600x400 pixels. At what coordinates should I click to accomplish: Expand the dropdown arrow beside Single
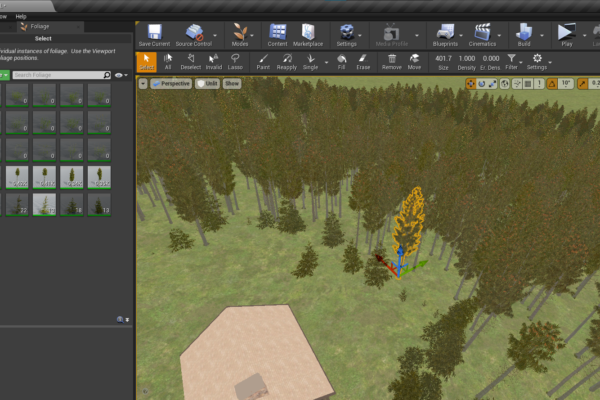tap(326, 62)
